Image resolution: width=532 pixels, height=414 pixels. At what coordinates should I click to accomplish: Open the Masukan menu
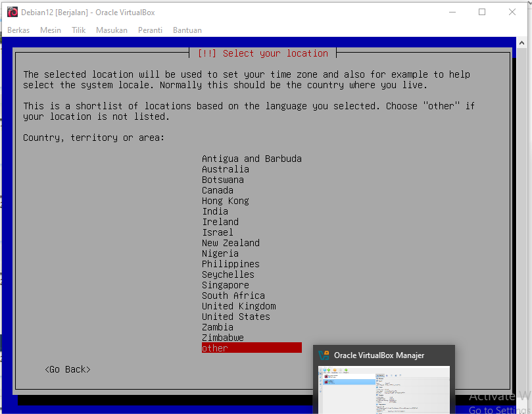click(x=112, y=30)
